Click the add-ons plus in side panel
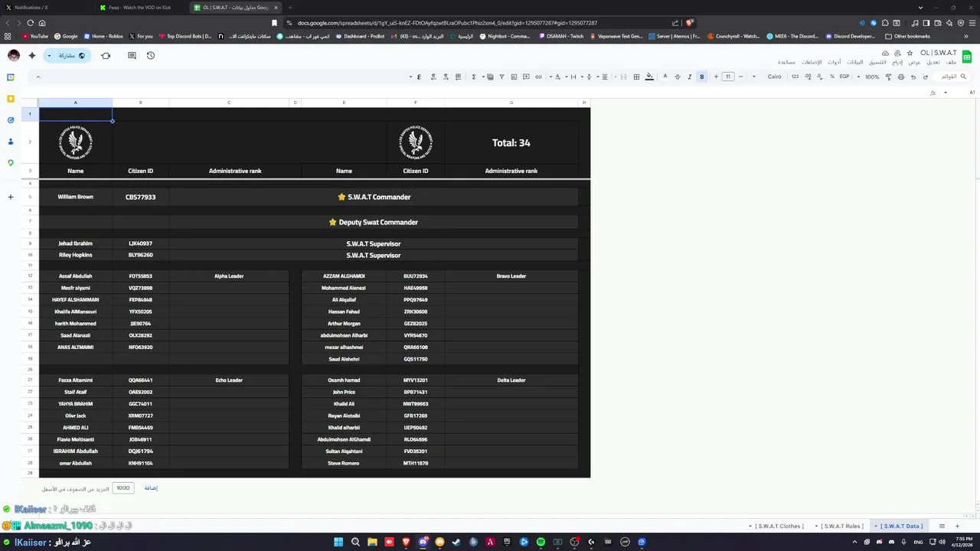Viewport: 980px width, 551px height. click(11, 197)
